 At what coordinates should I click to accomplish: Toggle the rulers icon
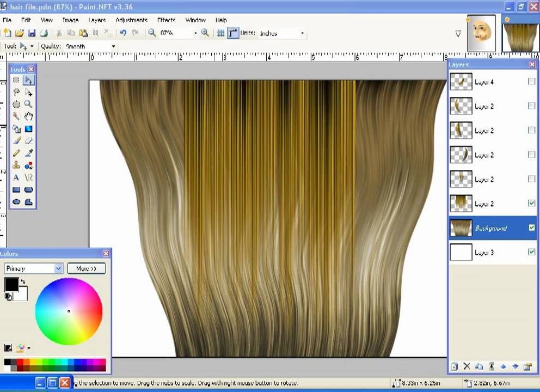click(x=233, y=33)
